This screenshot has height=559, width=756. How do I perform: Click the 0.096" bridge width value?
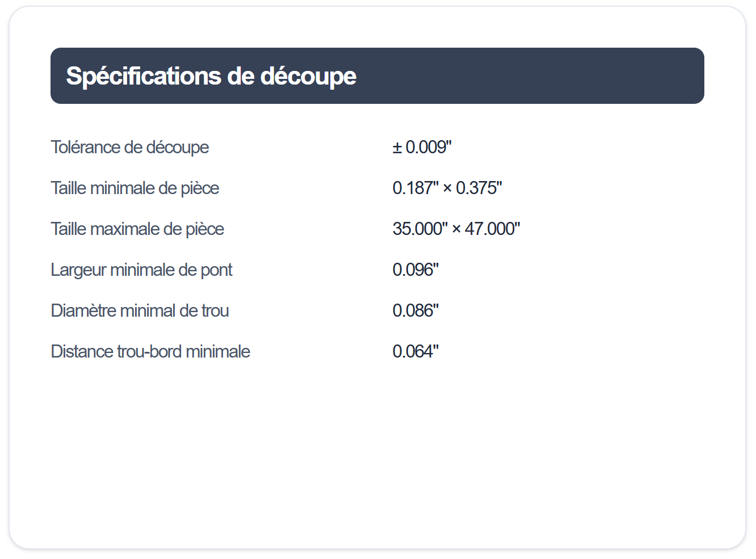(415, 270)
